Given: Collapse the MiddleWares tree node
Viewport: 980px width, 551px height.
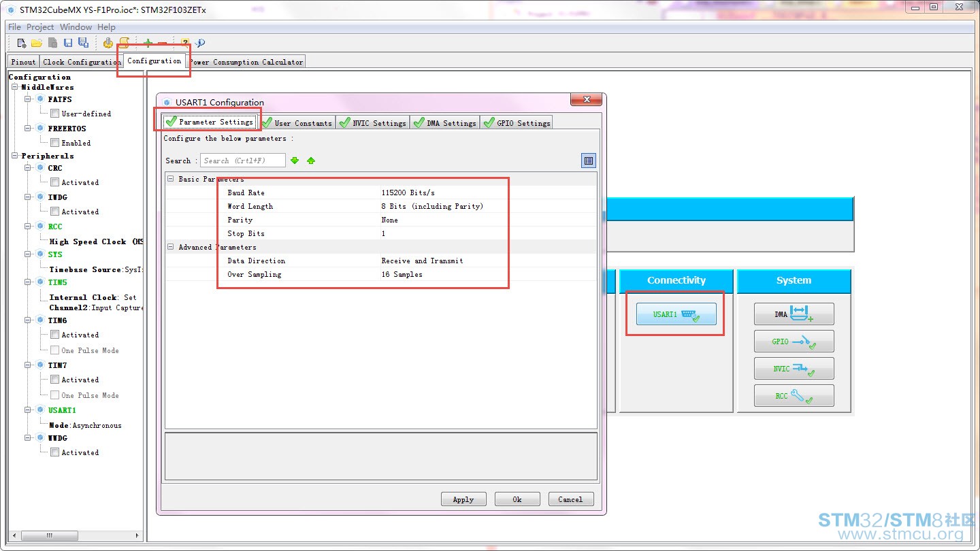Looking at the screenshot, I should (15, 87).
